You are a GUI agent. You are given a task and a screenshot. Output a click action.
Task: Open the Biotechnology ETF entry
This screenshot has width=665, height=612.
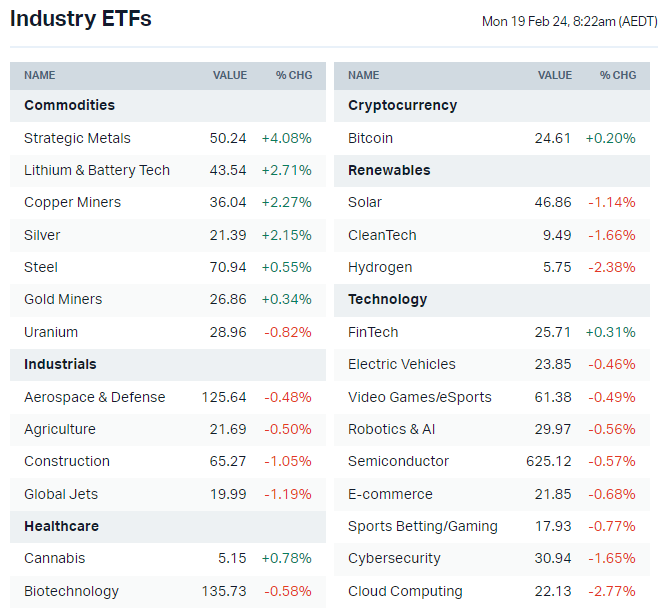pos(71,591)
